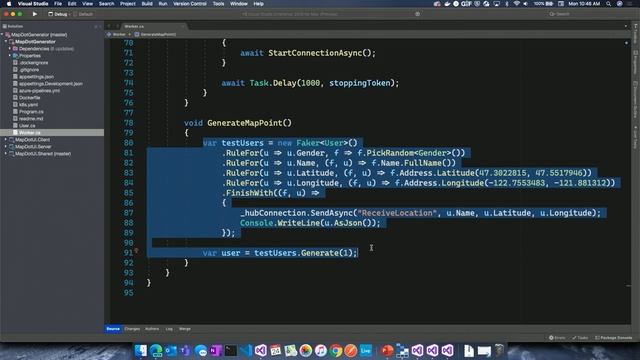The width and height of the screenshot is (640, 360).
Task: Open PowerPoint from the dock
Action: (x=387, y=350)
